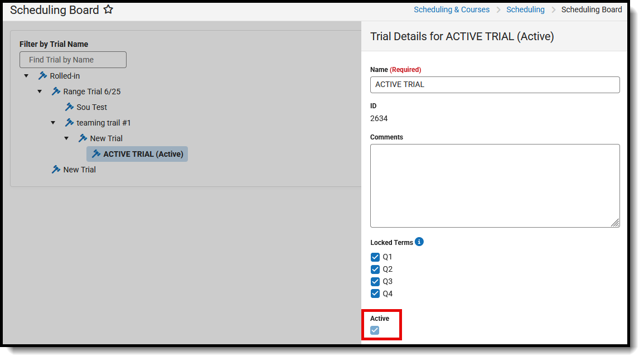Toggle the Active checkbox
This screenshot has width=644, height=361.
[x=374, y=330]
